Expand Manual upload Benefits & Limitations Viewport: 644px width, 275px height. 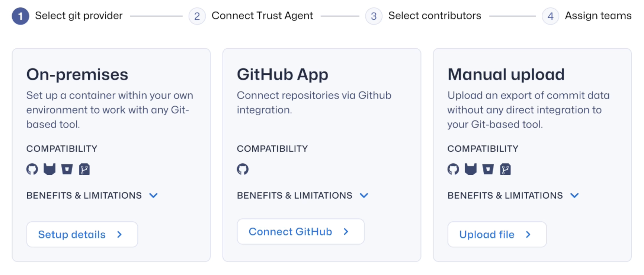pos(574,195)
